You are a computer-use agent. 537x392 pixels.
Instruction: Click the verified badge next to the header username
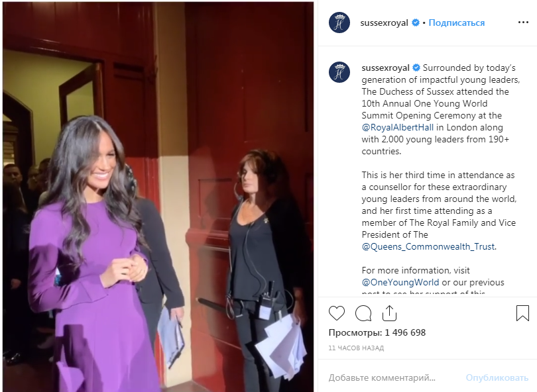(x=416, y=23)
